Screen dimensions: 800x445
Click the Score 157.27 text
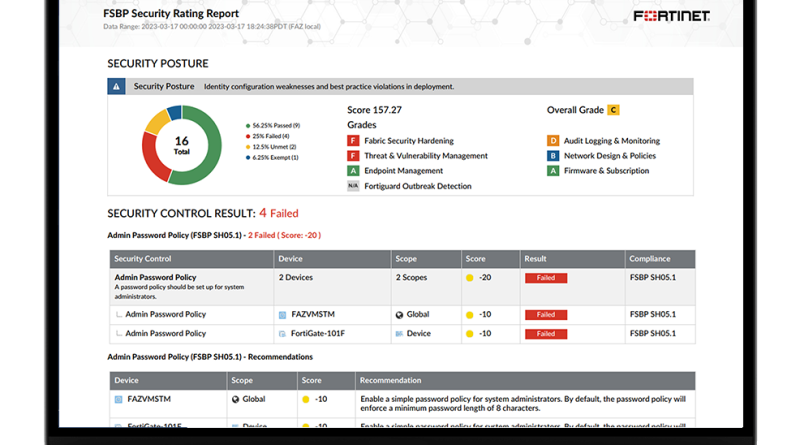pyautogui.click(x=374, y=110)
